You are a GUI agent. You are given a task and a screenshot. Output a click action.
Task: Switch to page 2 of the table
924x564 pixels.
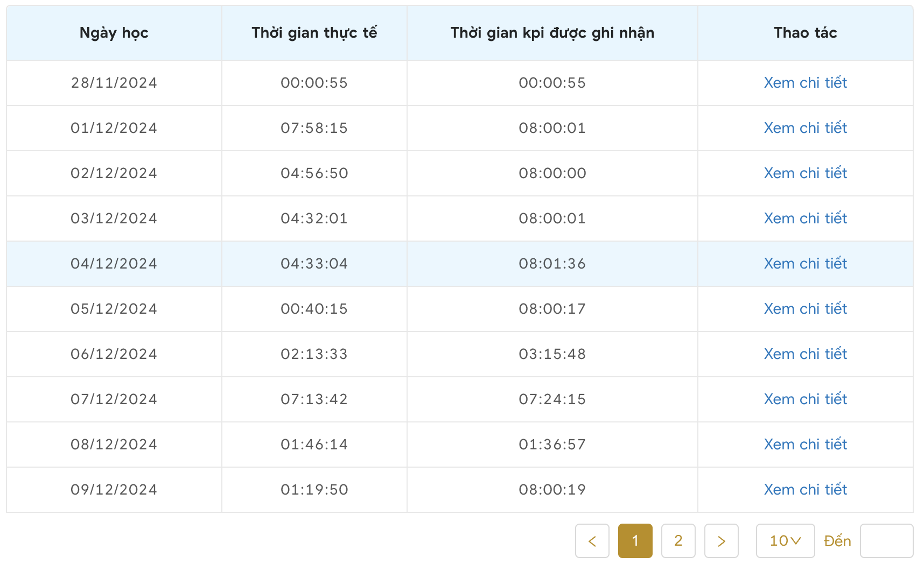(x=678, y=541)
